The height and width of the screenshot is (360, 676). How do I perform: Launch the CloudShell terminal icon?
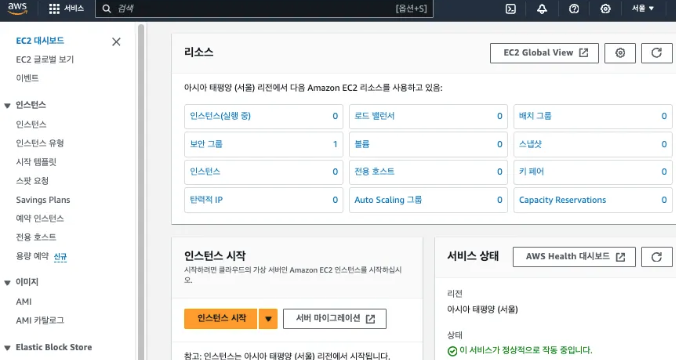click(510, 9)
